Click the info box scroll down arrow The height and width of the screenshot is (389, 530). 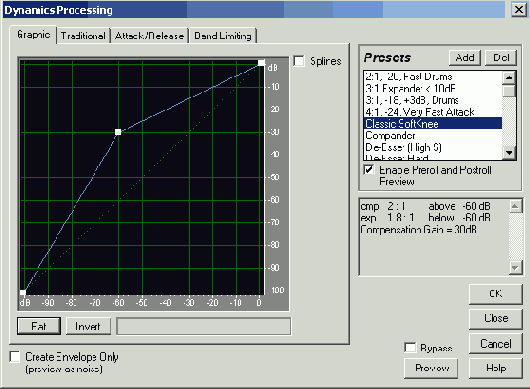point(515,268)
